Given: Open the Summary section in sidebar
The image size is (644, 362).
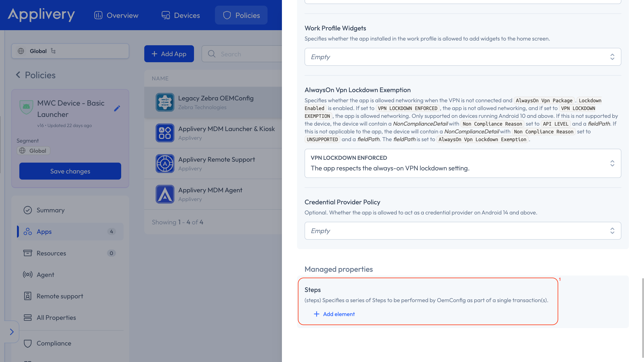Looking at the screenshot, I should tap(50, 210).
